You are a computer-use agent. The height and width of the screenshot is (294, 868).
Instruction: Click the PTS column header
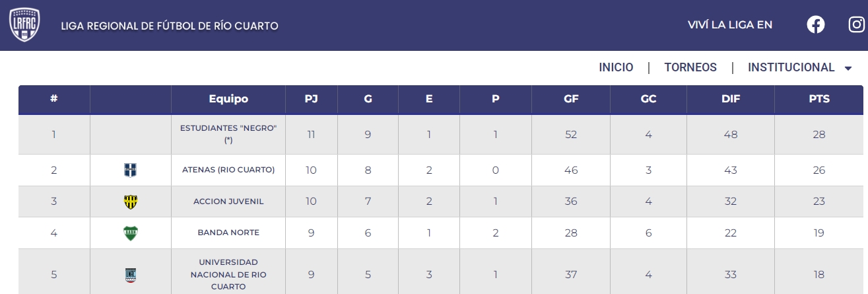pos(818,99)
